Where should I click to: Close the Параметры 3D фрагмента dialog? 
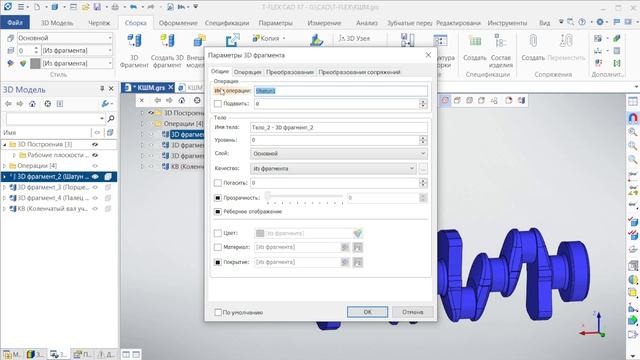coord(428,55)
